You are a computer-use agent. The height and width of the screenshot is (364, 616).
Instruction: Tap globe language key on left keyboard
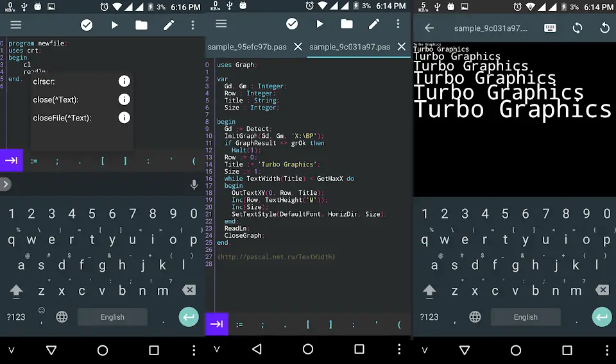tap(62, 317)
